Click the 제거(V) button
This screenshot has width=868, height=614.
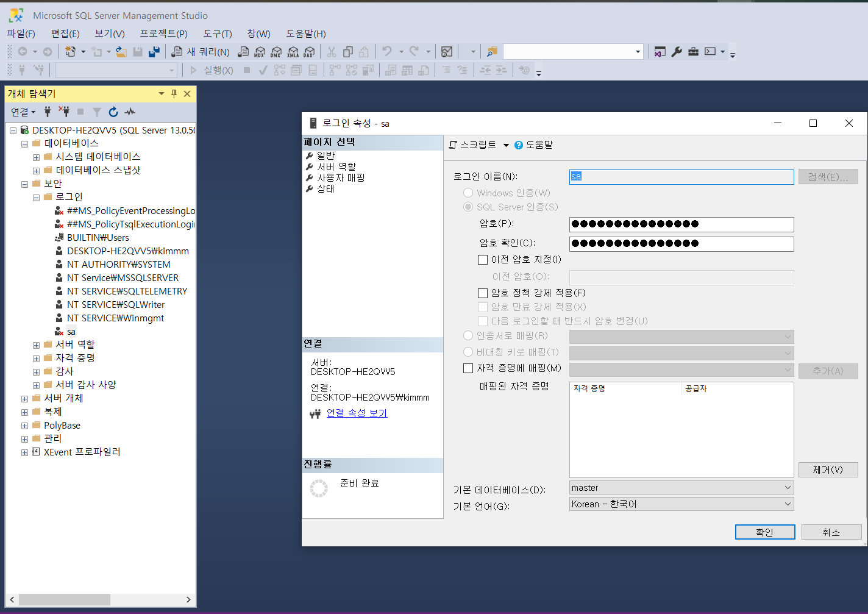click(828, 469)
